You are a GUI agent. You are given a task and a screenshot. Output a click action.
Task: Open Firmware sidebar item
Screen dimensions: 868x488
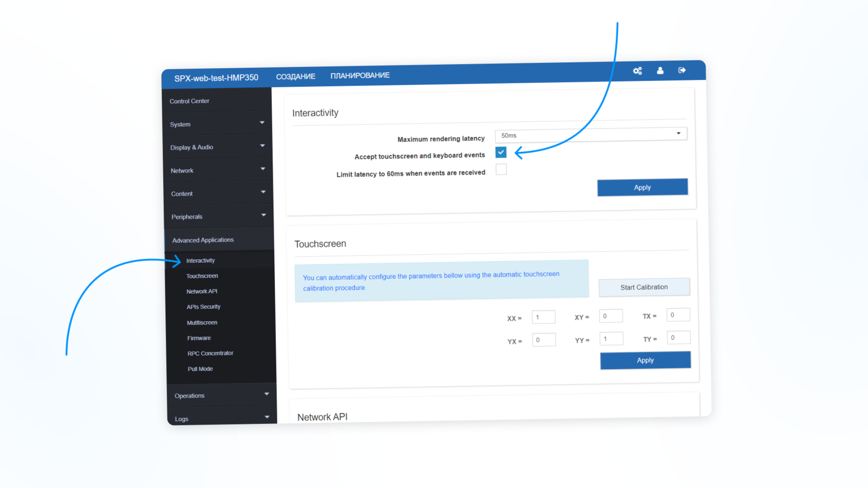tap(199, 338)
